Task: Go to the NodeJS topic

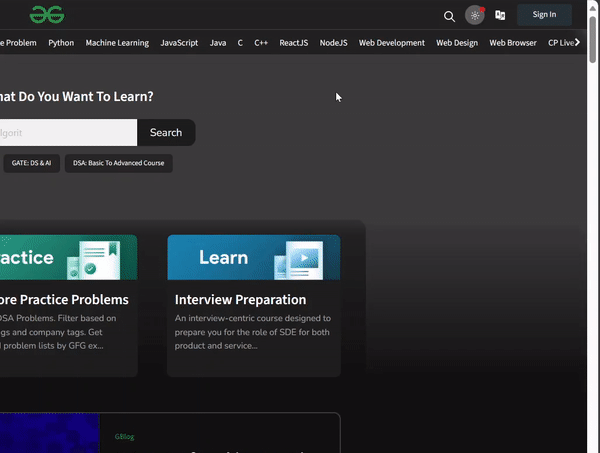Action: click(333, 43)
